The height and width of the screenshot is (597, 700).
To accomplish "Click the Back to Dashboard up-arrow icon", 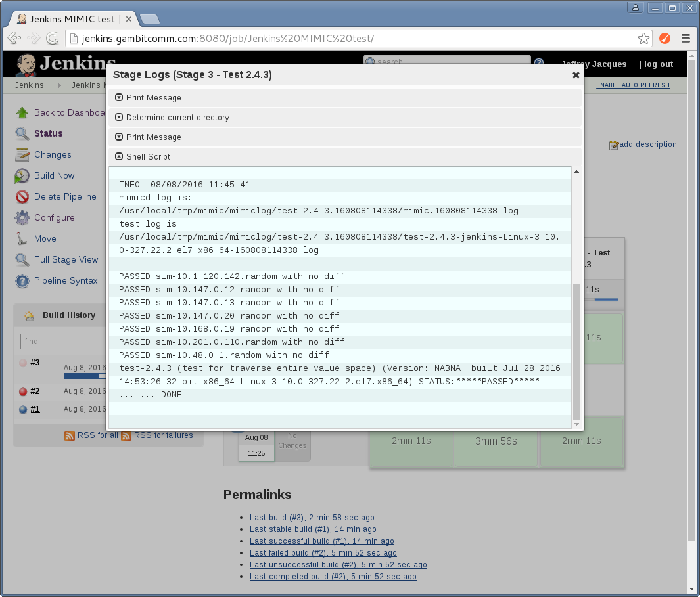I will (x=22, y=112).
